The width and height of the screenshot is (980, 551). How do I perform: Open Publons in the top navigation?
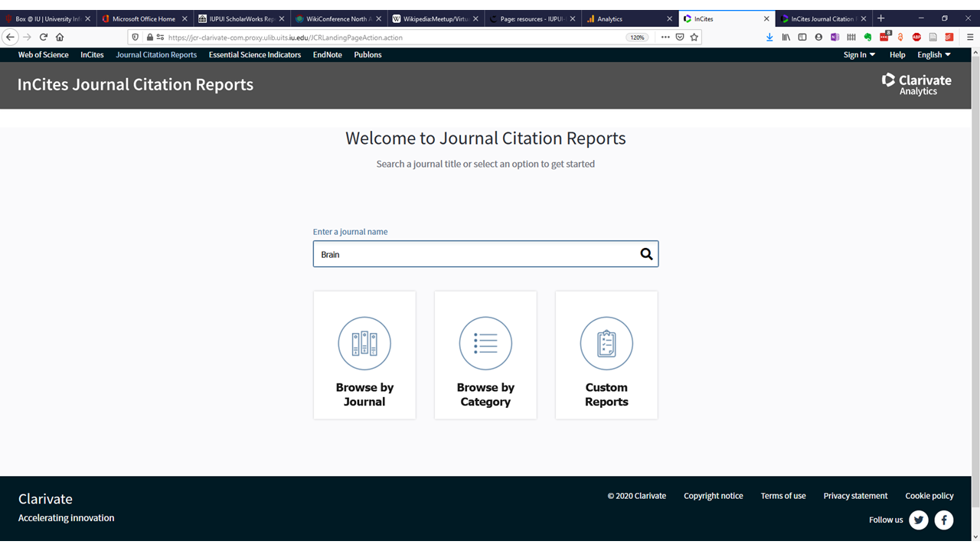pos(367,55)
